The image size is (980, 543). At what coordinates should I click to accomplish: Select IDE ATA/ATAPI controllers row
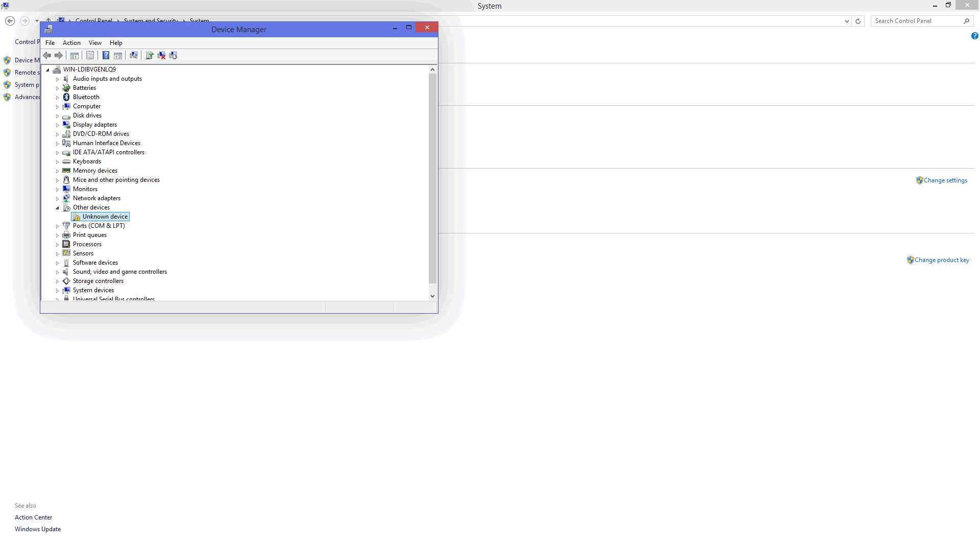click(x=109, y=152)
